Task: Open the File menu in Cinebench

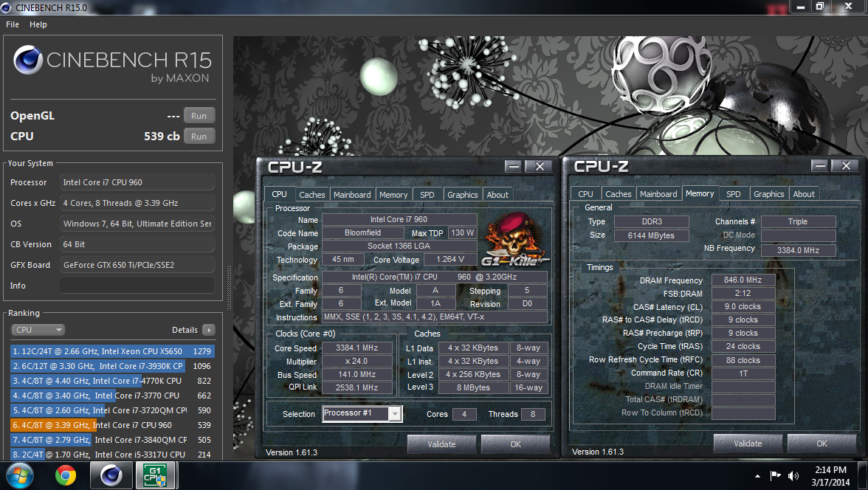Action: coord(13,24)
